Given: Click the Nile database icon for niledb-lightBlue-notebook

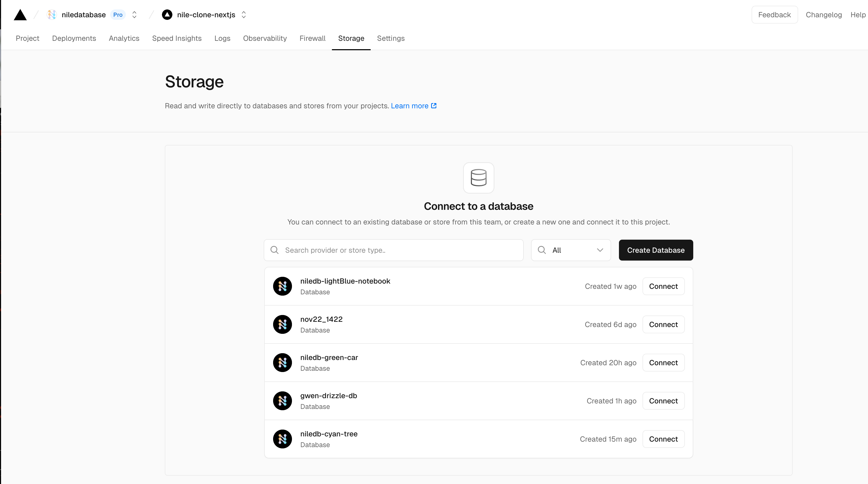Looking at the screenshot, I should point(282,286).
